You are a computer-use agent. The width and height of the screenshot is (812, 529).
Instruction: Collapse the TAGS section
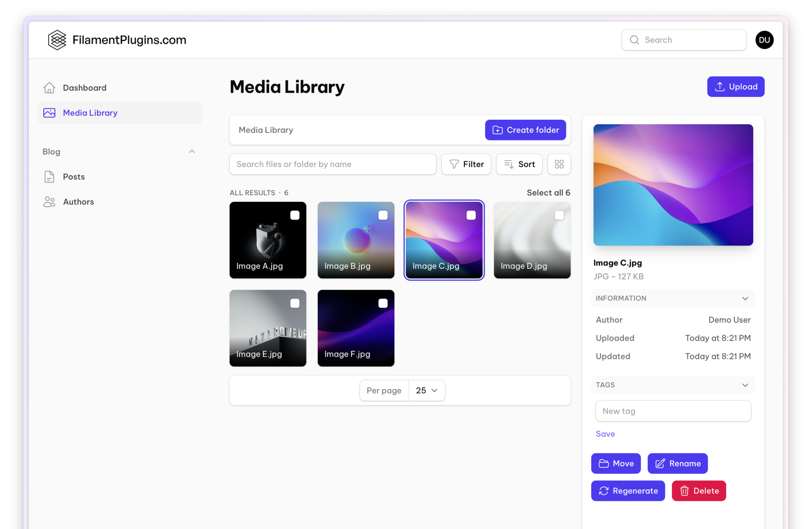pyautogui.click(x=746, y=385)
